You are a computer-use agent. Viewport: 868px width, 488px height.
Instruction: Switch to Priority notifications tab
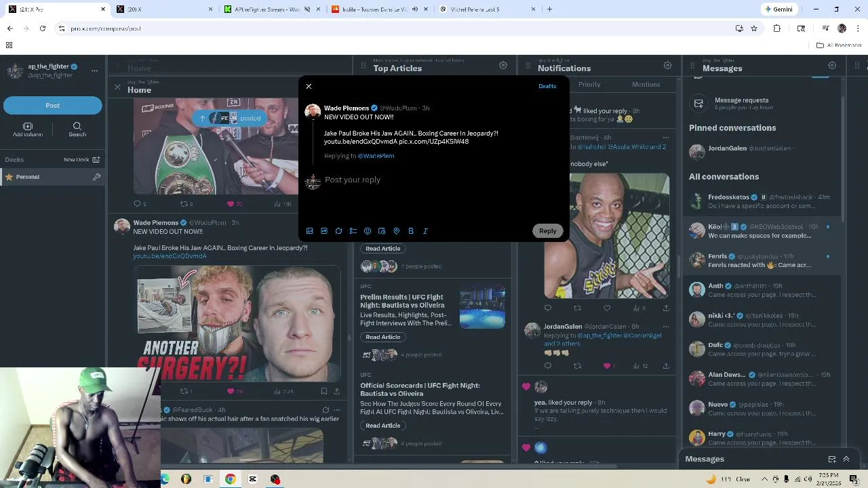tap(589, 85)
